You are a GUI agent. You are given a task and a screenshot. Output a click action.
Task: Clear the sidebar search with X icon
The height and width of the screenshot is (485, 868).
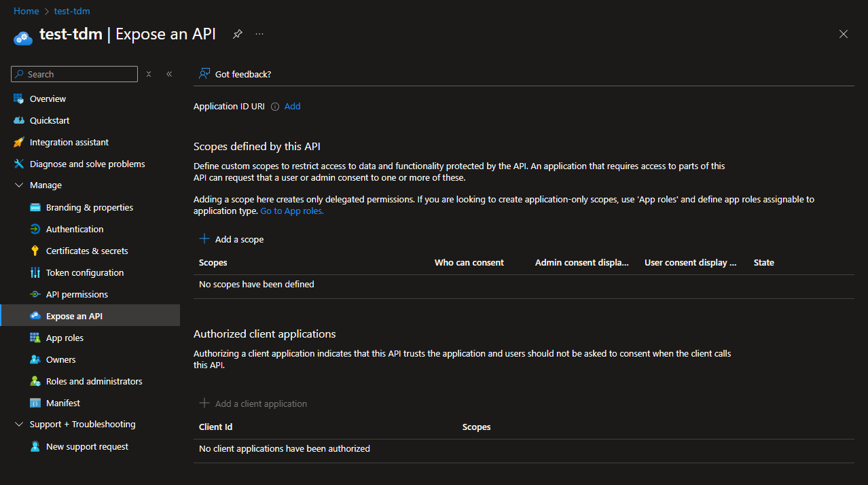[149, 74]
